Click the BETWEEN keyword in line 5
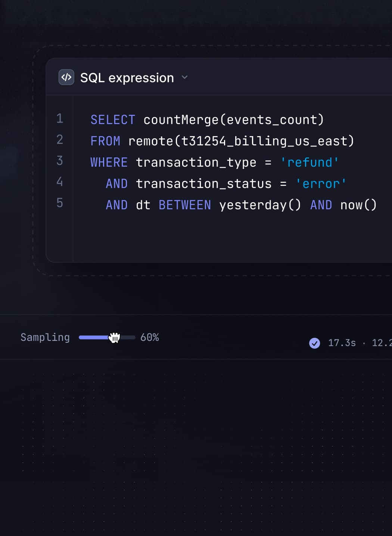This screenshot has height=536, width=392. click(185, 205)
